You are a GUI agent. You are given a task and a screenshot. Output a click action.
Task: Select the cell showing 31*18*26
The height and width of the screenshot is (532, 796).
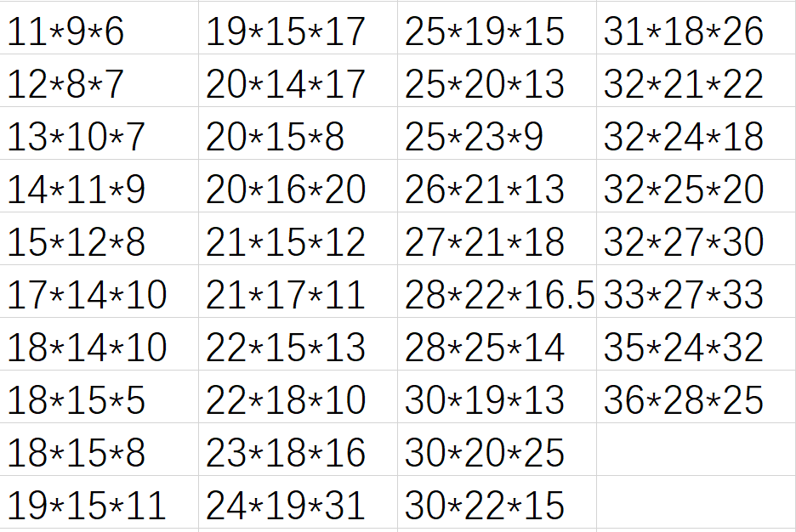tap(696, 28)
